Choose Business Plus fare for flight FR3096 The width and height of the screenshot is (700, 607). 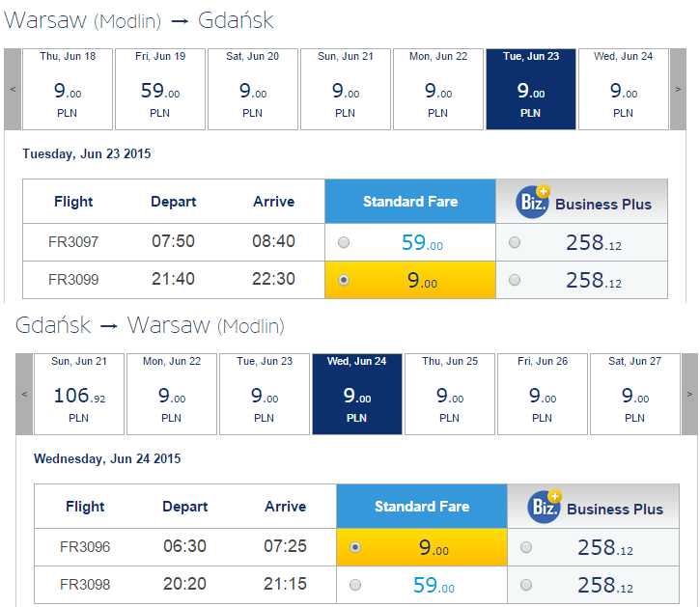tap(526, 547)
